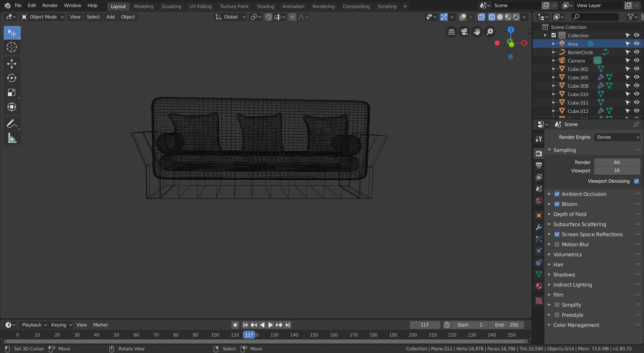Activate the 3D Cursor tool
The height and width of the screenshot is (353, 644).
(x=12, y=47)
